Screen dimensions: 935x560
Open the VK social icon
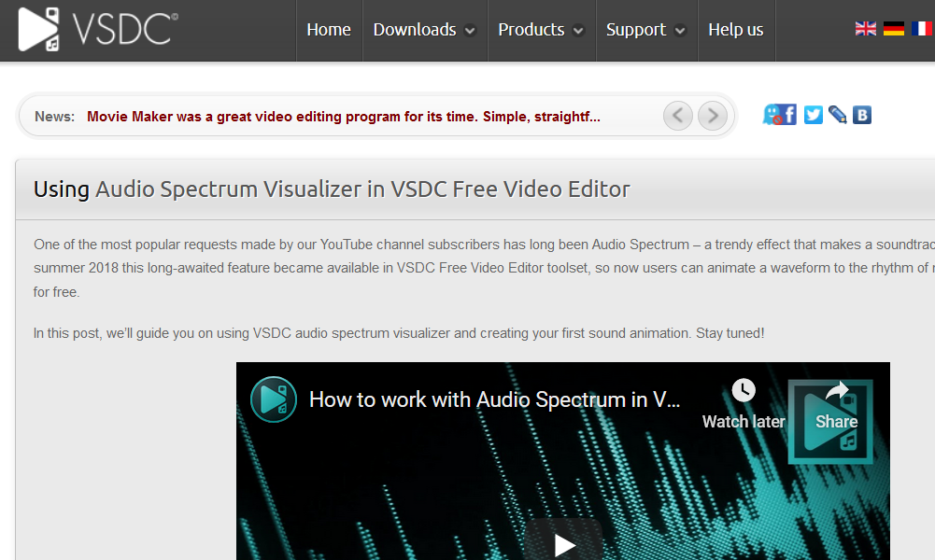coord(862,115)
